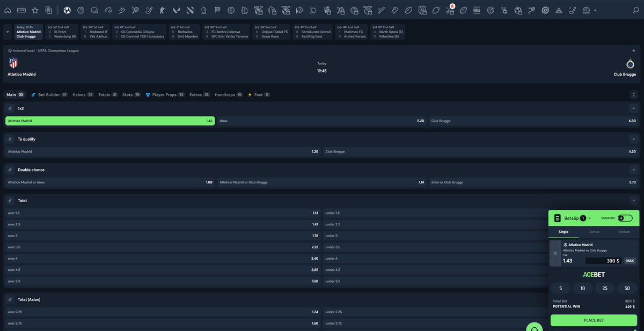Pick over 2.5 at 1.47
Viewport: 644px width, 331px height.
coord(163,224)
